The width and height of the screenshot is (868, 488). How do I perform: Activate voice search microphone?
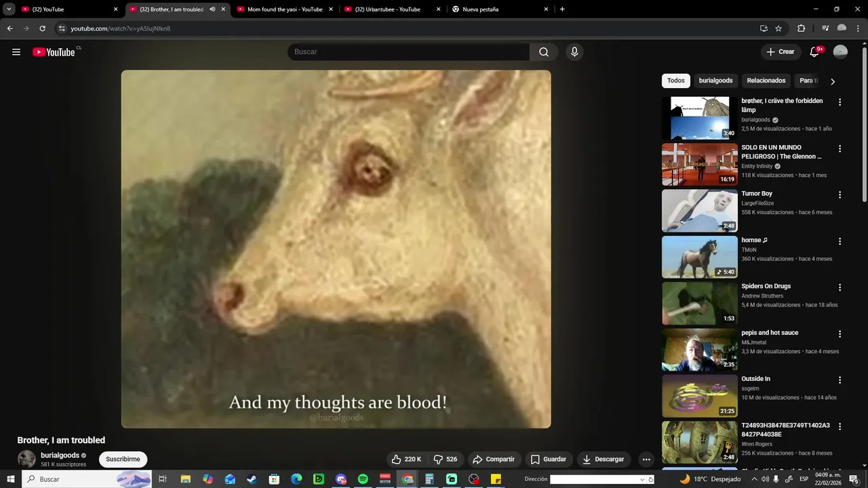pyautogui.click(x=574, y=52)
